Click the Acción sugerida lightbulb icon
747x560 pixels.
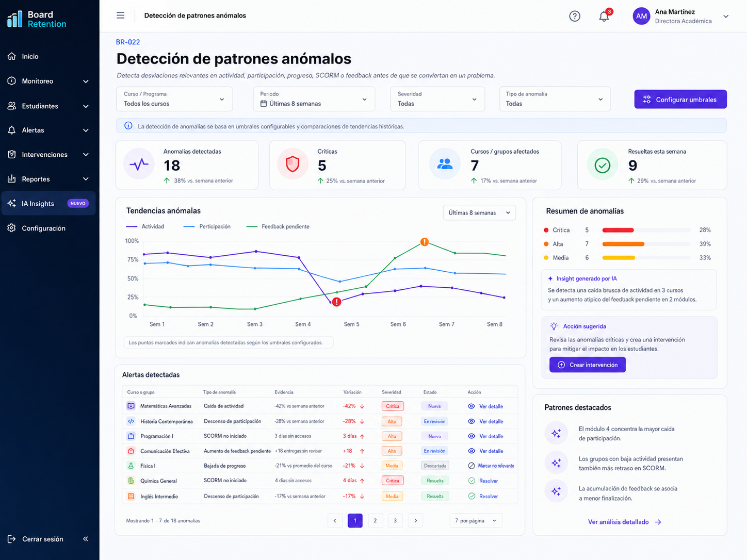(x=554, y=326)
